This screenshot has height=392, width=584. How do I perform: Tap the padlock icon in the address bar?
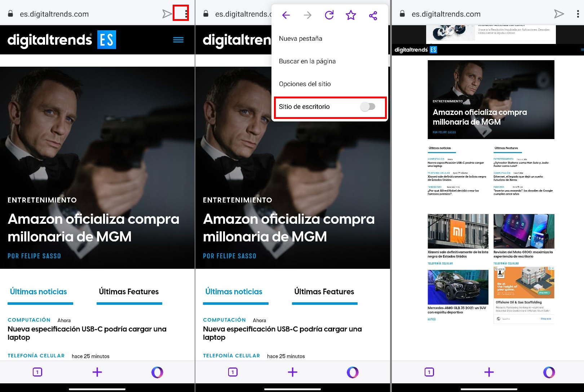pyautogui.click(x=11, y=14)
